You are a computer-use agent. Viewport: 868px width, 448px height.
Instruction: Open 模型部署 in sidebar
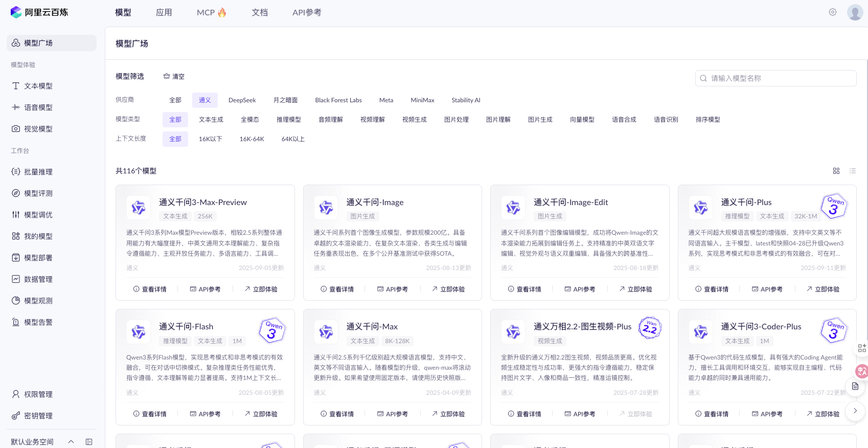coord(52,258)
